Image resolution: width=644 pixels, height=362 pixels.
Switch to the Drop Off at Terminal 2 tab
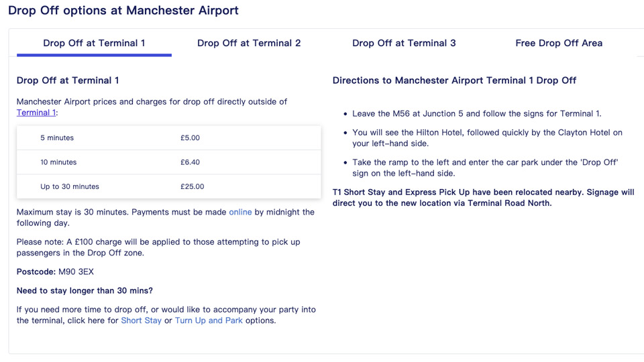click(x=249, y=43)
